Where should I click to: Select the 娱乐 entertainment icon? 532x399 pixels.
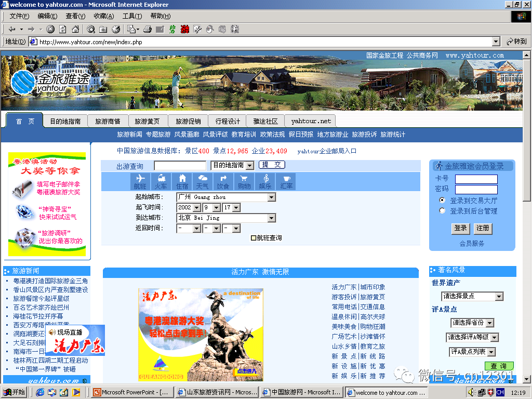(265, 181)
